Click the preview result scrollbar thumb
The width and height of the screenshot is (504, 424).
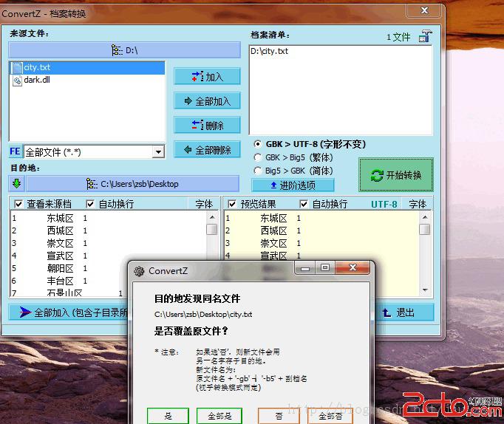pos(425,229)
